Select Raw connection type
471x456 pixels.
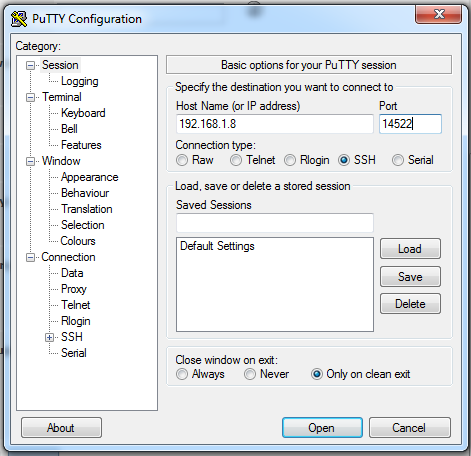182,160
